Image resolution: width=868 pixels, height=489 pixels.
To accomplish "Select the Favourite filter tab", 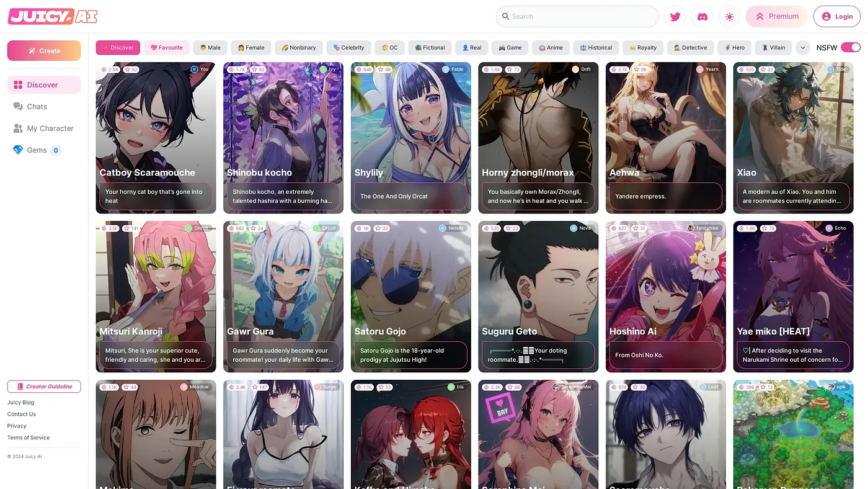I will coord(167,48).
